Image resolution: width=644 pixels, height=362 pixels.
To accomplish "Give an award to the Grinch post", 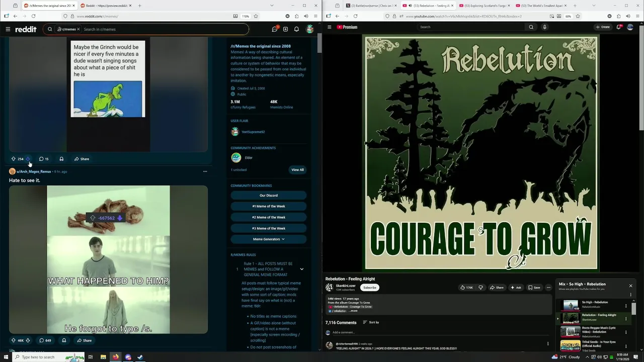I will pyautogui.click(x=61, y=159).
